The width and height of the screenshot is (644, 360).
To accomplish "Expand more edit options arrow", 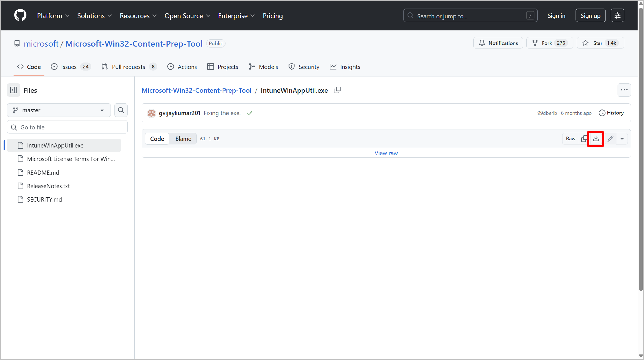I will point(622,139).
